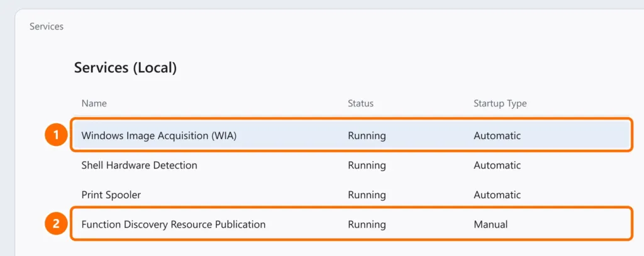The image size is (644, 256).
Task: Sort by the Status column header
Action: pyautogui.click(x=360, y=103)
